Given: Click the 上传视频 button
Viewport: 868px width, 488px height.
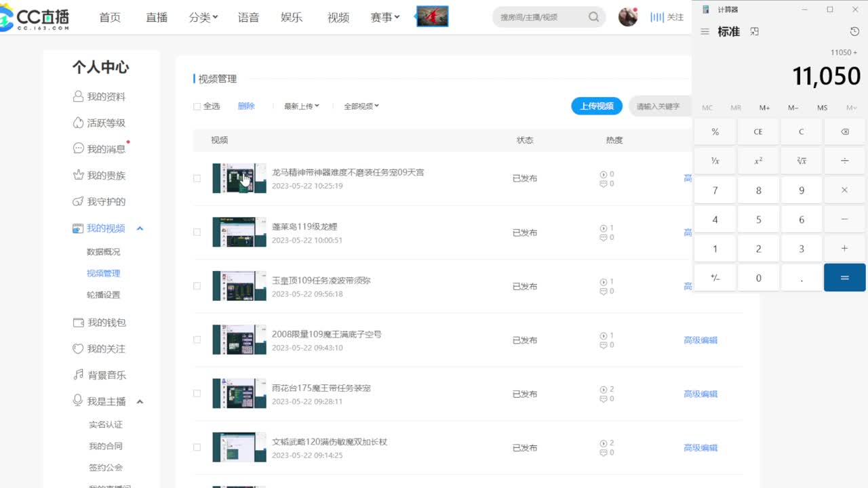Looking at the screenshot, I should coord(596,106).
